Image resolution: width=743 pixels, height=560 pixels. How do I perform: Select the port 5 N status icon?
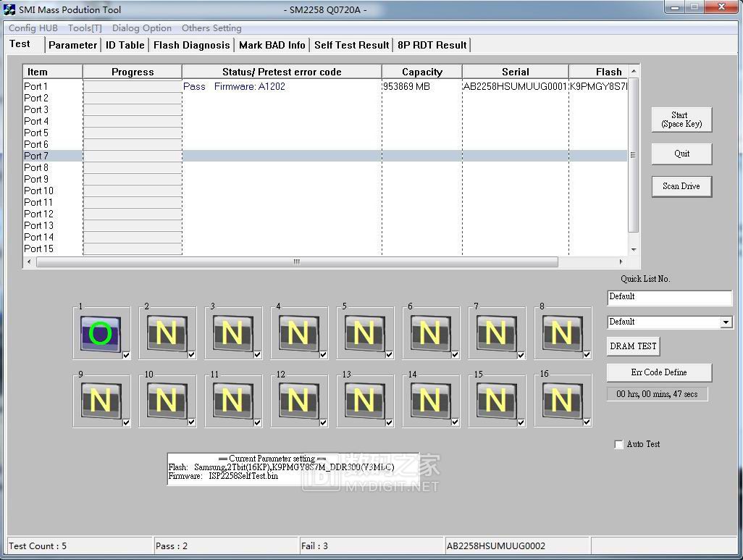364,333
